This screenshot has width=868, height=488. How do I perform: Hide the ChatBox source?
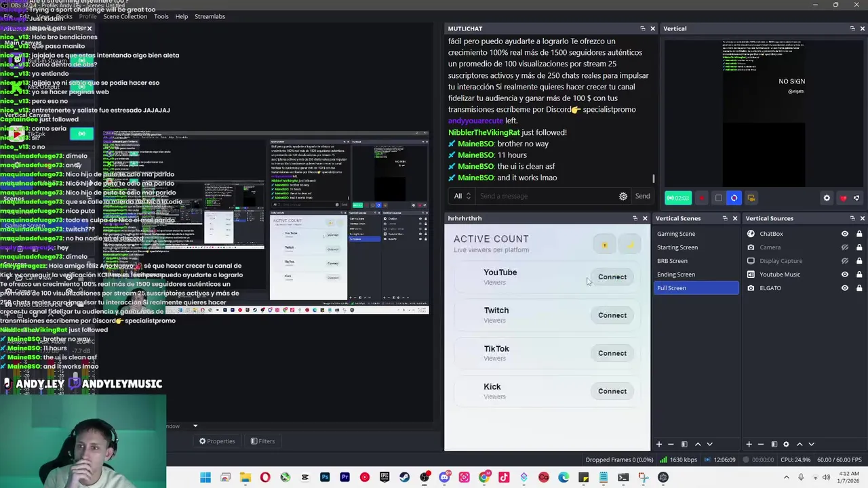pyautogui.click(x=845, y=234)
